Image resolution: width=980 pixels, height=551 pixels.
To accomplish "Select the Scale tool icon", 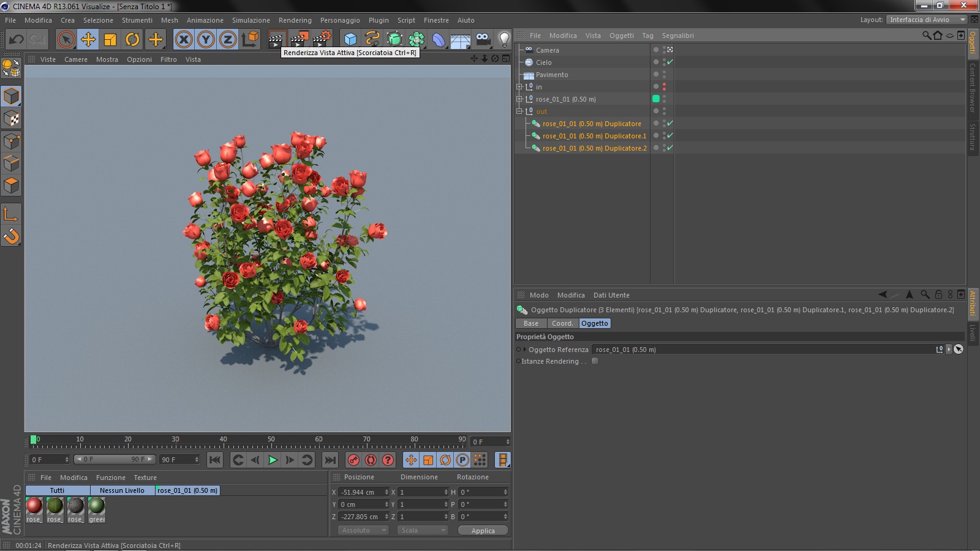I will [110, 40].
